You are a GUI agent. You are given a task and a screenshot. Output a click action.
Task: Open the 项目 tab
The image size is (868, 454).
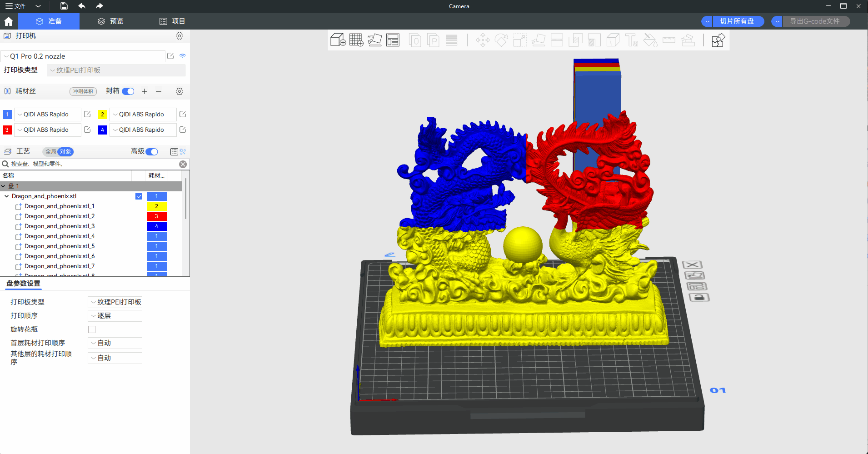pyautogui.click(x=172, y=21)
